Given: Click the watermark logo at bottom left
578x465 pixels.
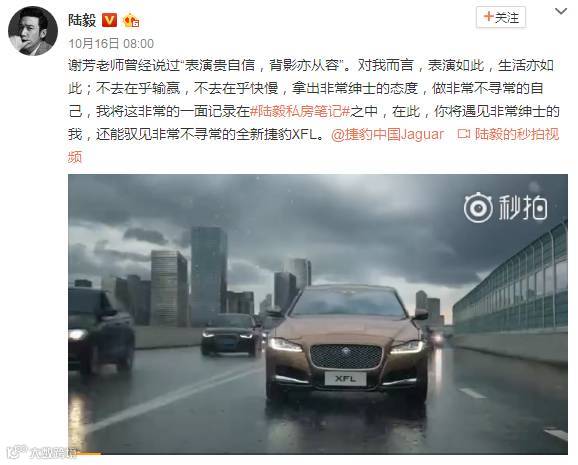Looking at the screenshot, I should click(x=42, y=452).
